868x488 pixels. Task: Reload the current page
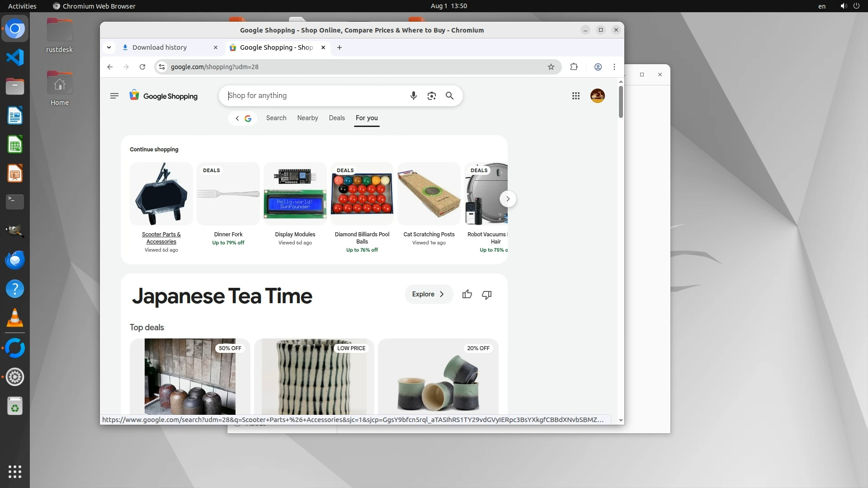tap(142, 67)
